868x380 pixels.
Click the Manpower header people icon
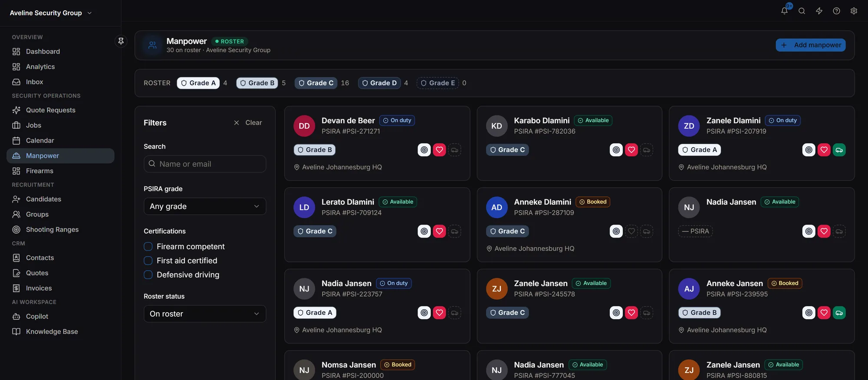coord(152,45)
